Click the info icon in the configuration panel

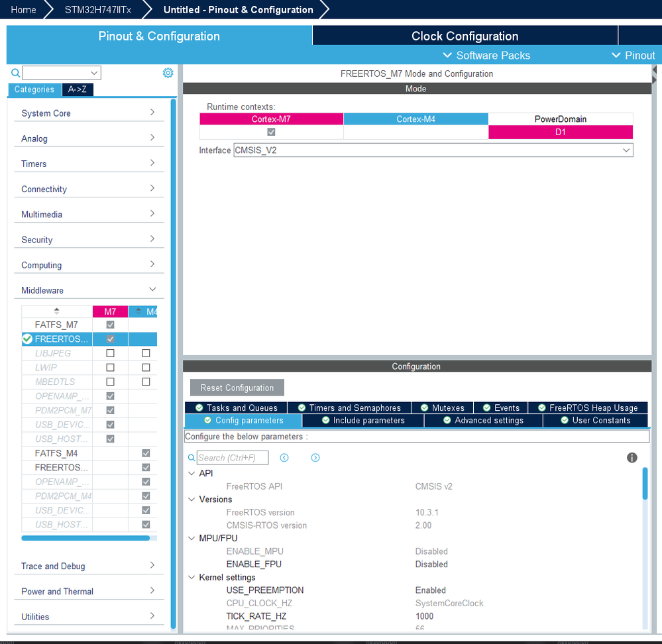[632, 457]
